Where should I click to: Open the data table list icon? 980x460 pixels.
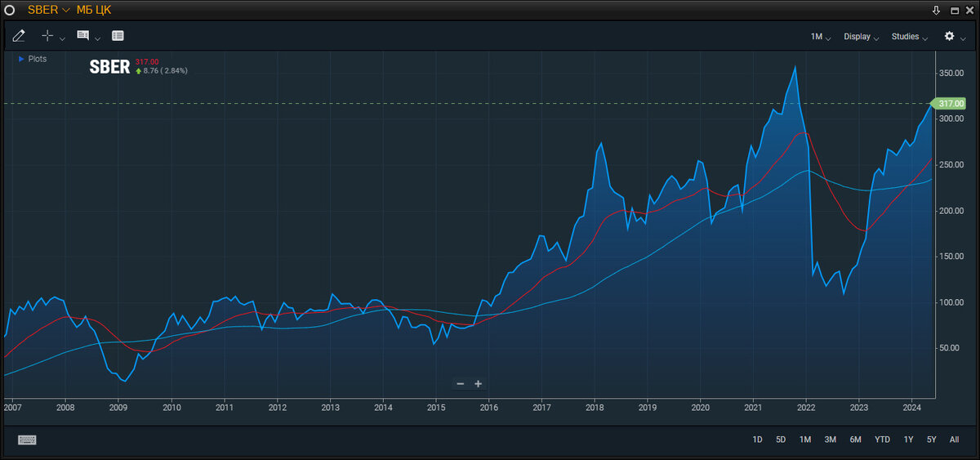click(118, 36)
